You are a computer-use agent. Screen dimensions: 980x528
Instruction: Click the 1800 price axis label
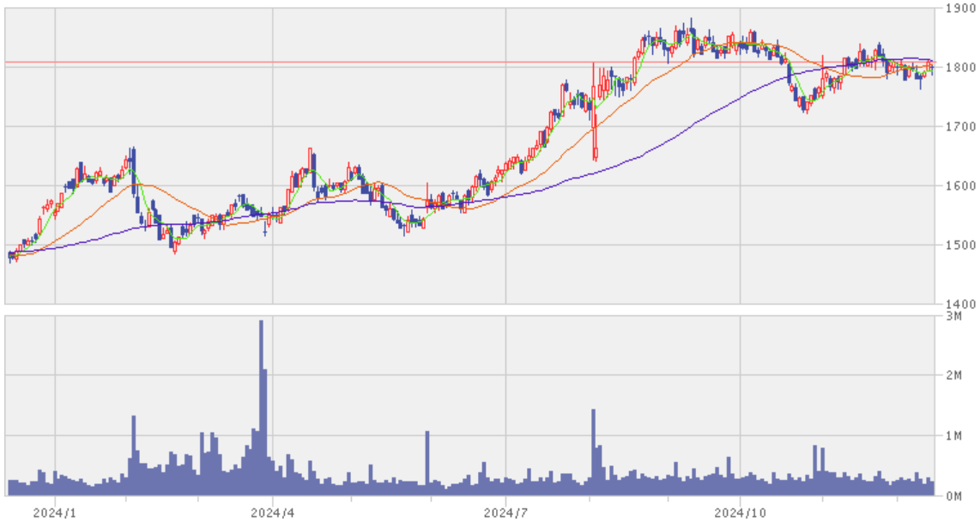coord(960,68)
